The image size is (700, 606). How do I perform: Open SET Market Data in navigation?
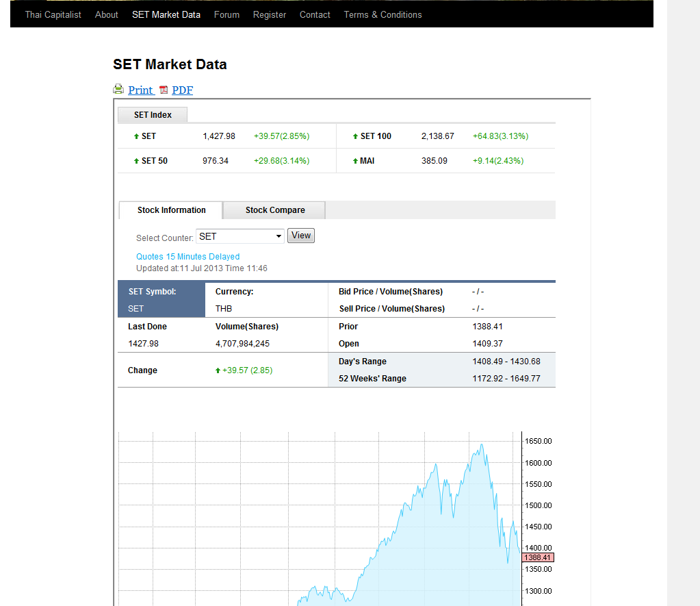click(166, 15)
